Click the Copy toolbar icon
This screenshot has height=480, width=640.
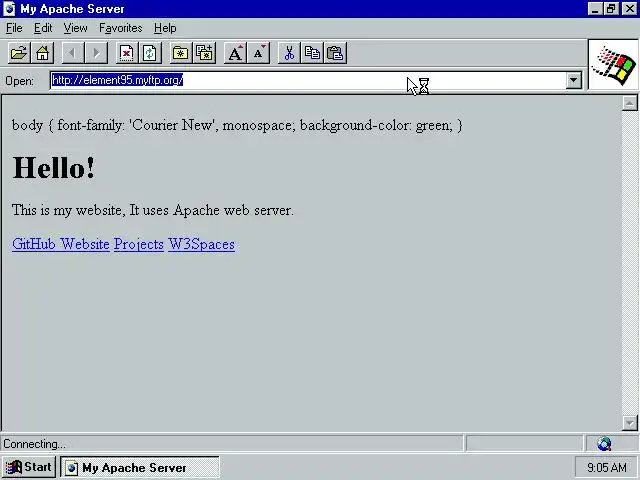(x=312, y=53)
